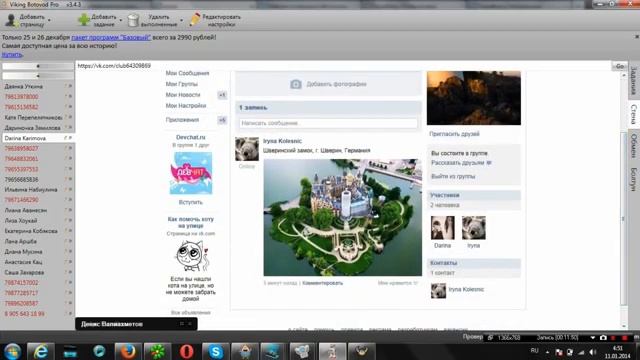The image size is (640, 360).
Task: Open member Darina's avatar
Action: [442, 228]
